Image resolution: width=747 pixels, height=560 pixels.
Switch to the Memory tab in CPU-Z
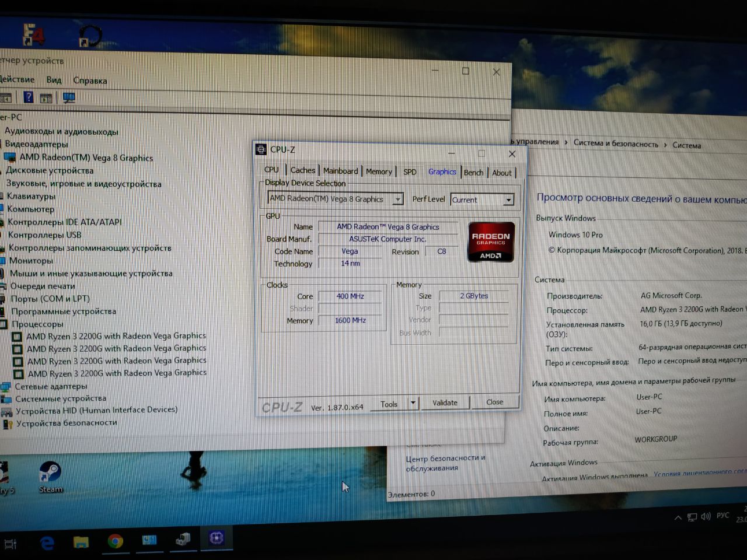pos(379,171)
